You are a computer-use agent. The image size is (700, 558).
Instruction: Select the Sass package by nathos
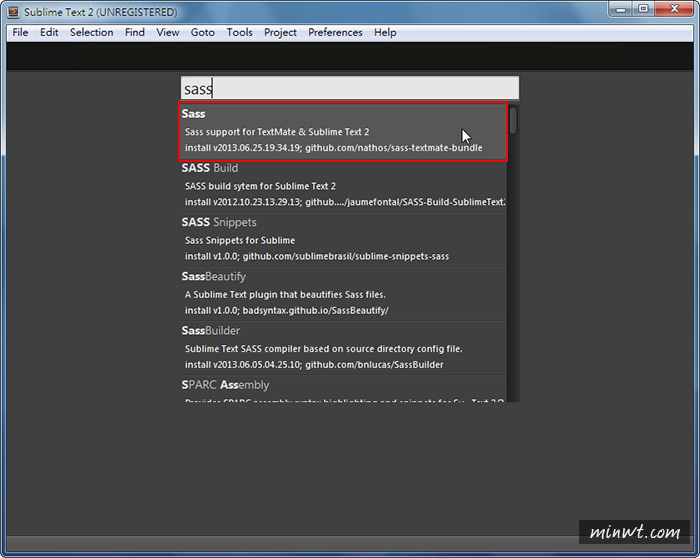343,132
